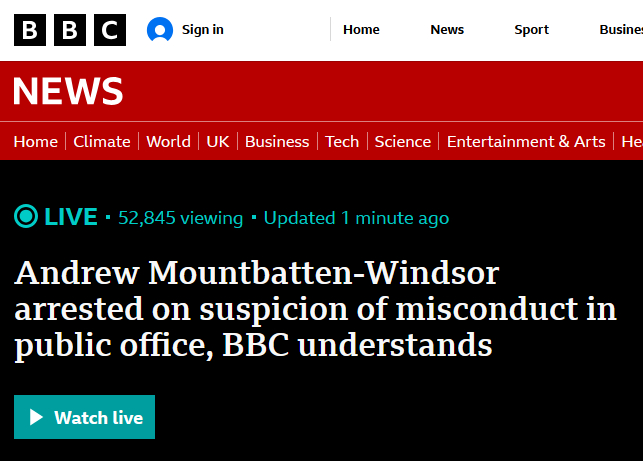Image resolution: width=643 pixels, height=461 pixels.
Task: Select Home tab in news section bar
Action: 35,142
